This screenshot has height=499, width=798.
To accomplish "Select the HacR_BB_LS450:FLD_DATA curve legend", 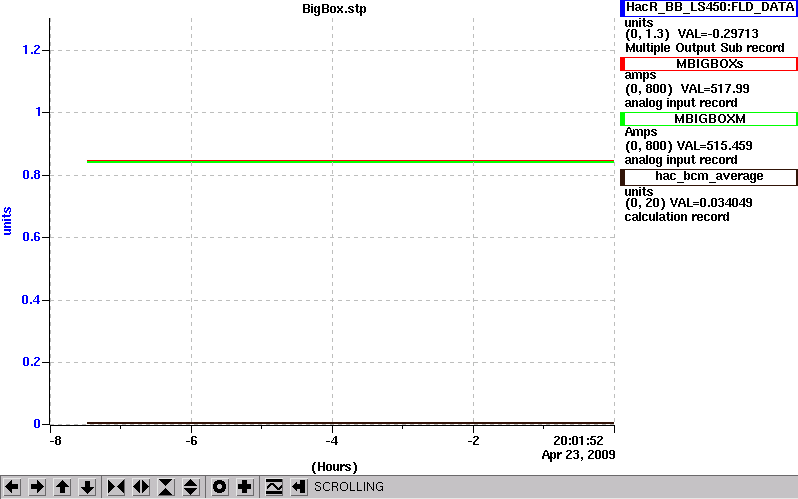I will (709, 8).
